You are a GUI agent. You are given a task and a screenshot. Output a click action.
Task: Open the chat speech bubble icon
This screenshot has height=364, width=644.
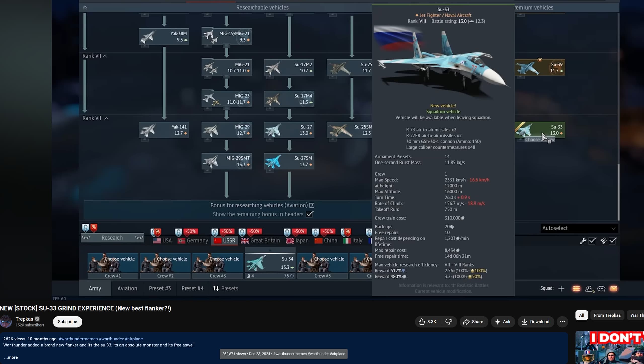click(x=601, y=289)
